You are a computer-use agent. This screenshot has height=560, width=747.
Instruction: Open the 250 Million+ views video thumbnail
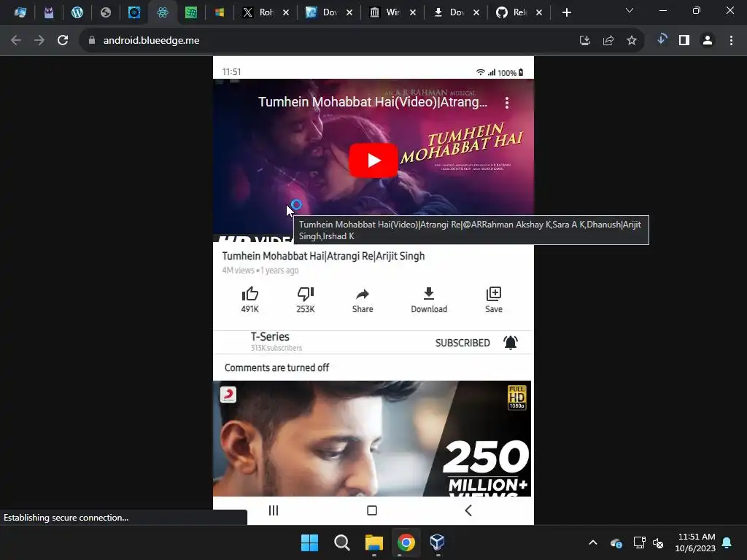click(371, 438)
